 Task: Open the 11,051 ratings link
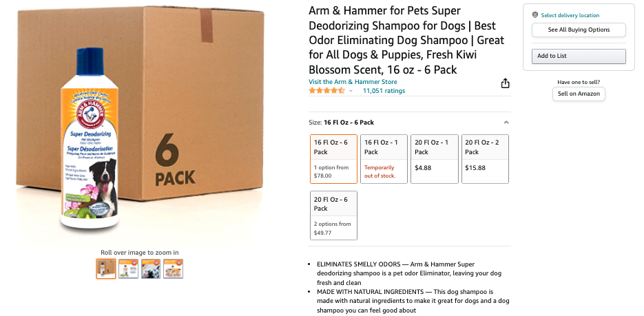(384, 91)
